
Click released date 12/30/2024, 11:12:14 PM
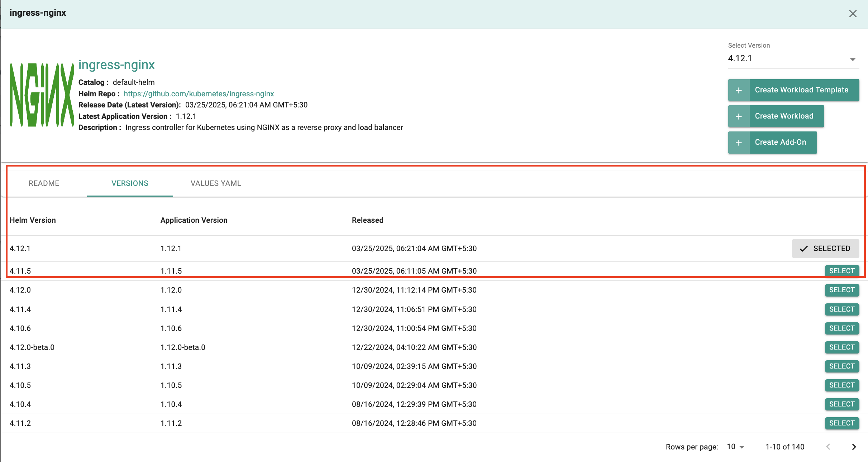click(414, 290)
